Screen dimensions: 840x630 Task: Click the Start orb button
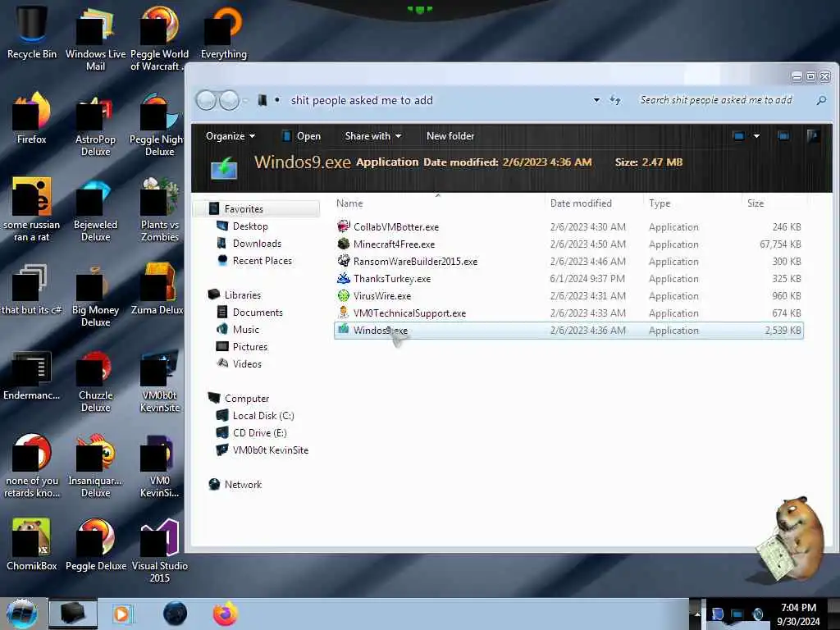(22, 614)
